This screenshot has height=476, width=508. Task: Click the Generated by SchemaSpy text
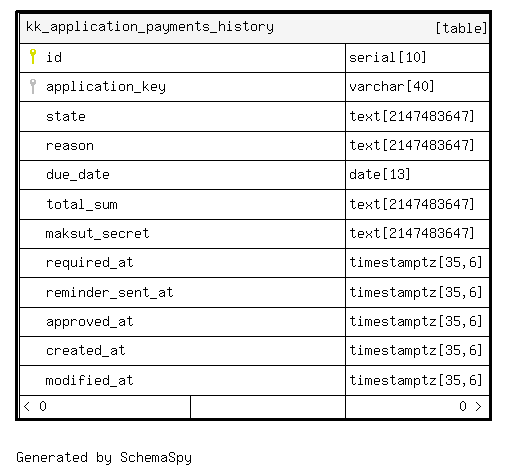[x=104, y=458]
